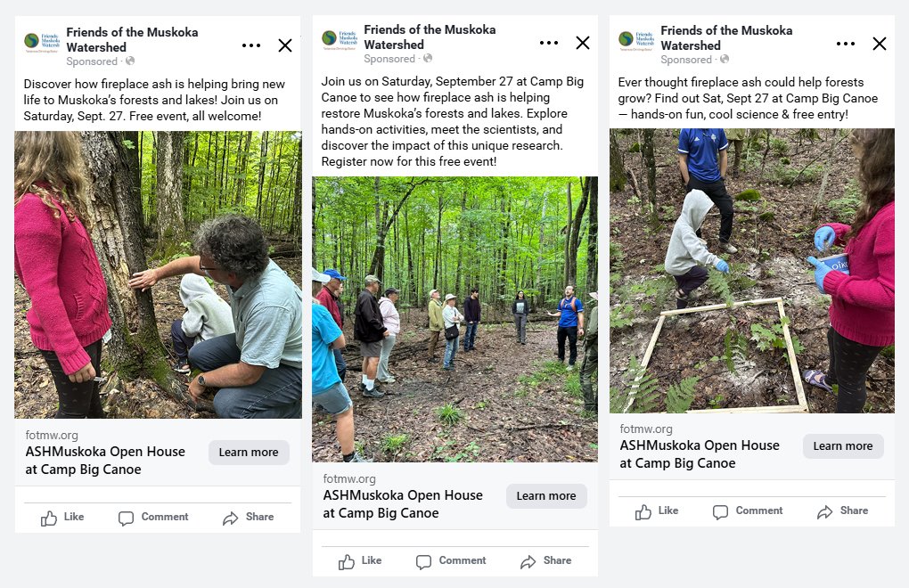The height and width of the screenshot is (588, 909).
Task: Open three-dot options on right ad
Action: [x=846, y=44]
